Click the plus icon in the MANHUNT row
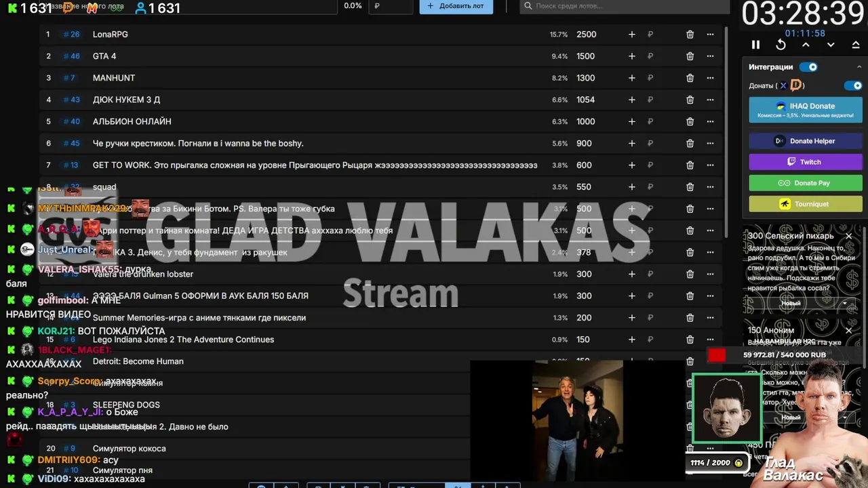Screen dimensions: 868x488 631,78
